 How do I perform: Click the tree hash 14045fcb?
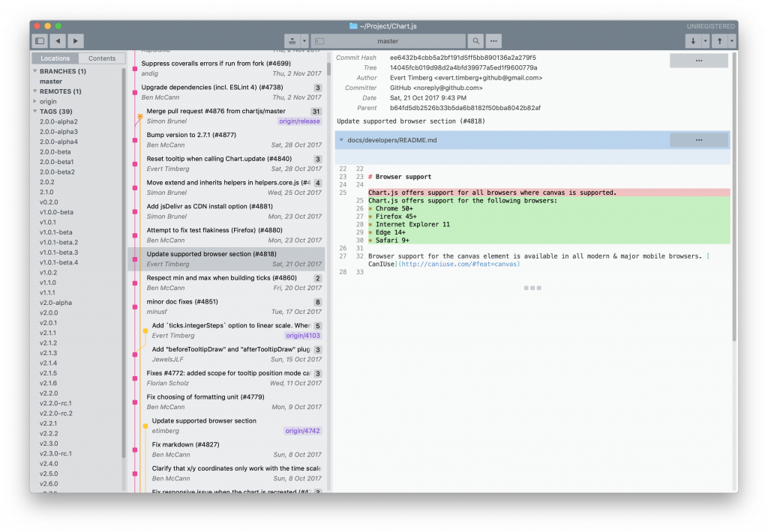463,68
